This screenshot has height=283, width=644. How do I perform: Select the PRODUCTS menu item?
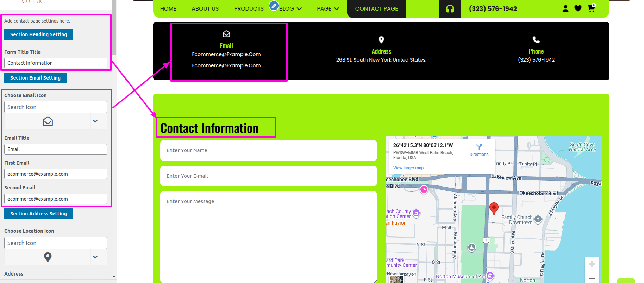[249, 9]
